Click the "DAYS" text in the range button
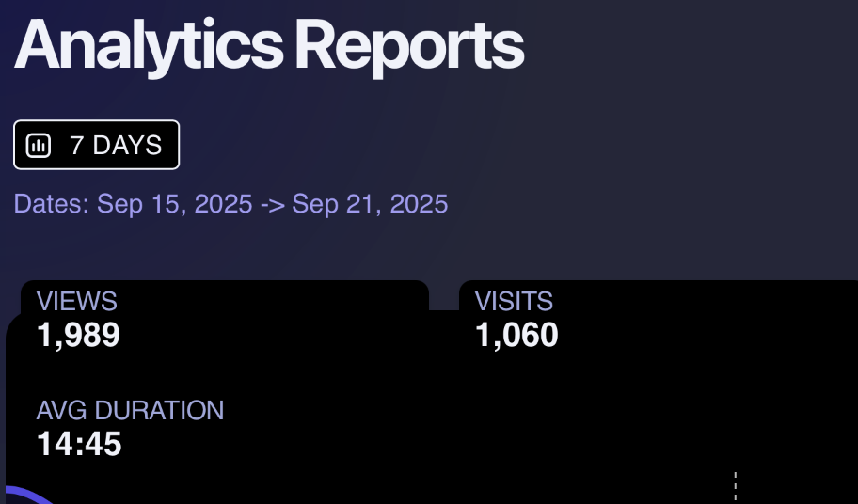Screen dimensions: 858x504 pos(127,146)
